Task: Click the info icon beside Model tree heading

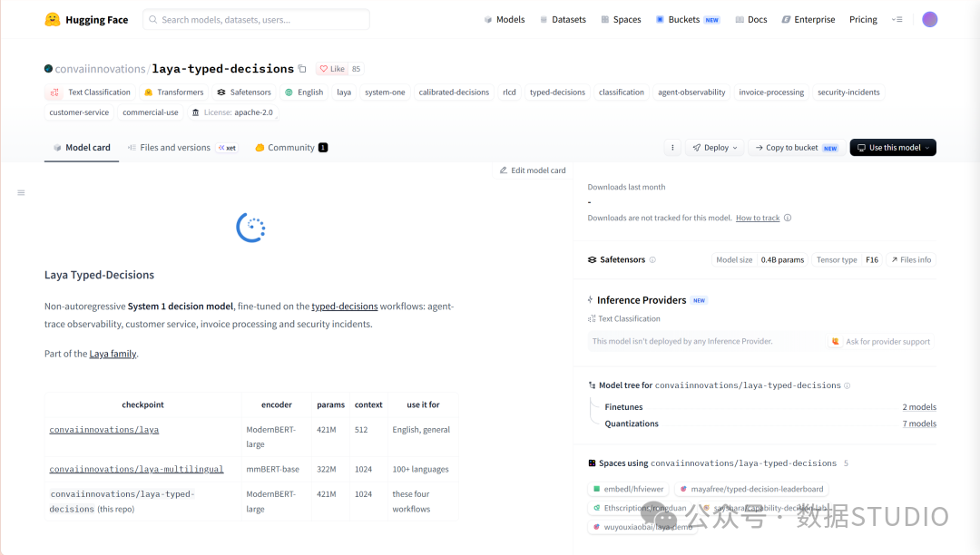Action: point(847,385)
